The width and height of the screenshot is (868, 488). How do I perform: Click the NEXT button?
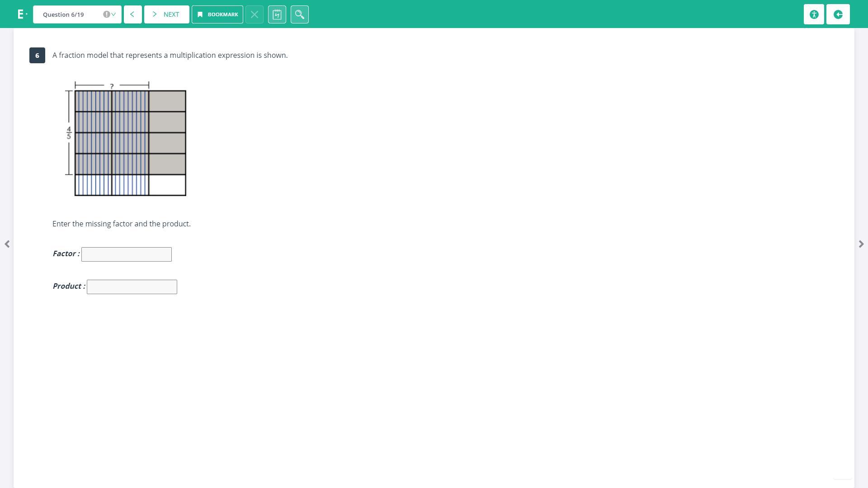tap(166, 14)
